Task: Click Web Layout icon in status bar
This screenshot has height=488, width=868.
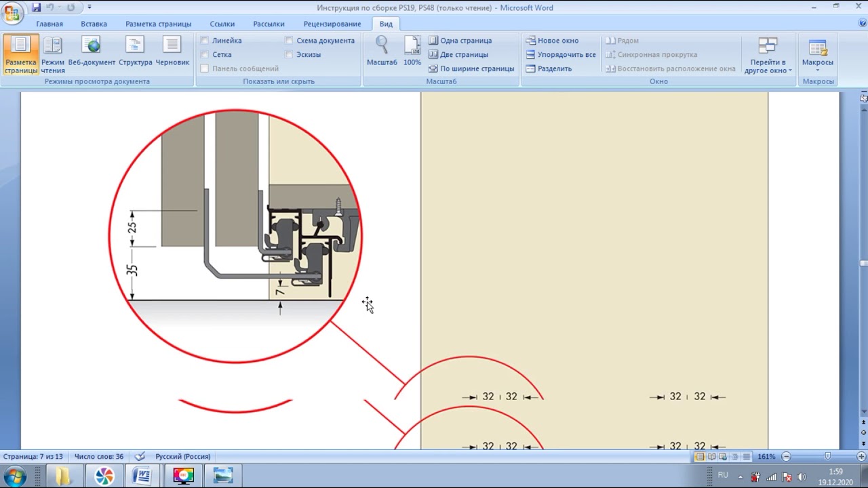Action: click(x=723, y=457)
